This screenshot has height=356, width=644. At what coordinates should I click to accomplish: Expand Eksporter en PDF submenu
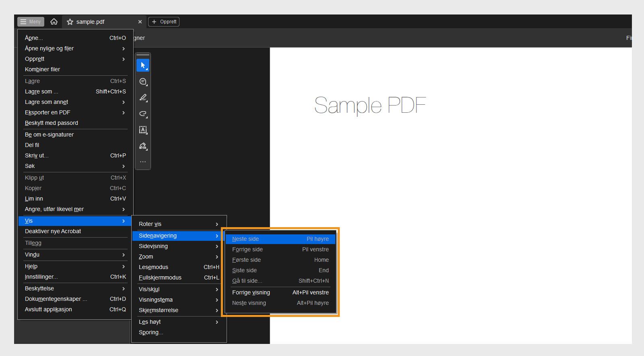pos(75,112)
